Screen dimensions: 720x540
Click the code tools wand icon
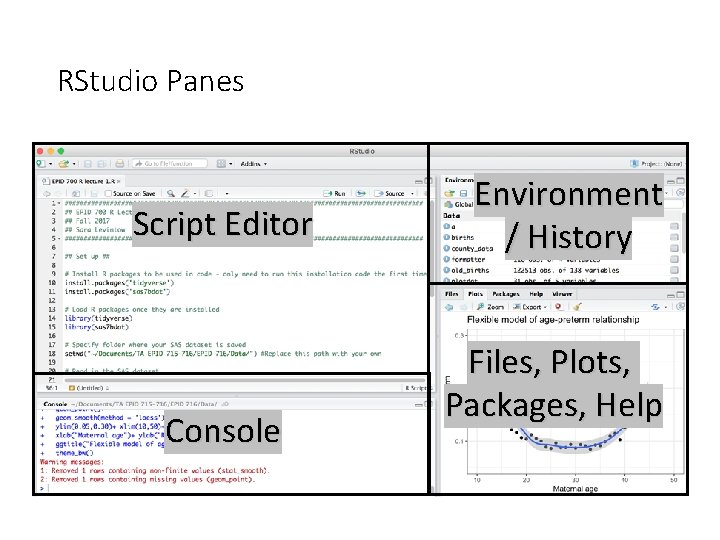pos(185,194)
